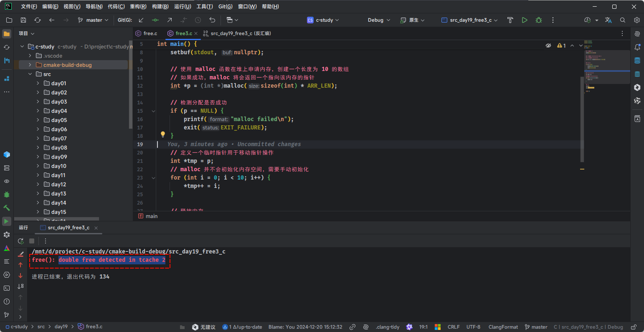Click the green Run button in toolbar
Viewport: 644px width, 332px height.
pyautogui.click(x=525, y=20)
